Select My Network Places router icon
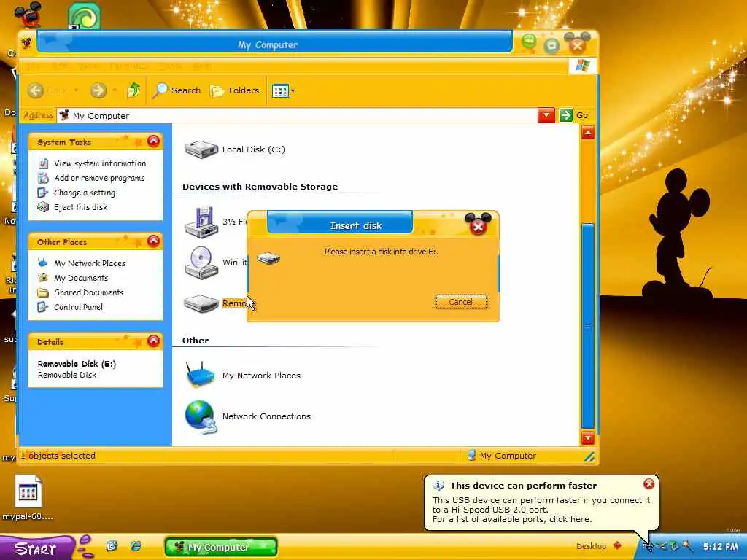Screen dimensions: 747x560 pos(201,375)
